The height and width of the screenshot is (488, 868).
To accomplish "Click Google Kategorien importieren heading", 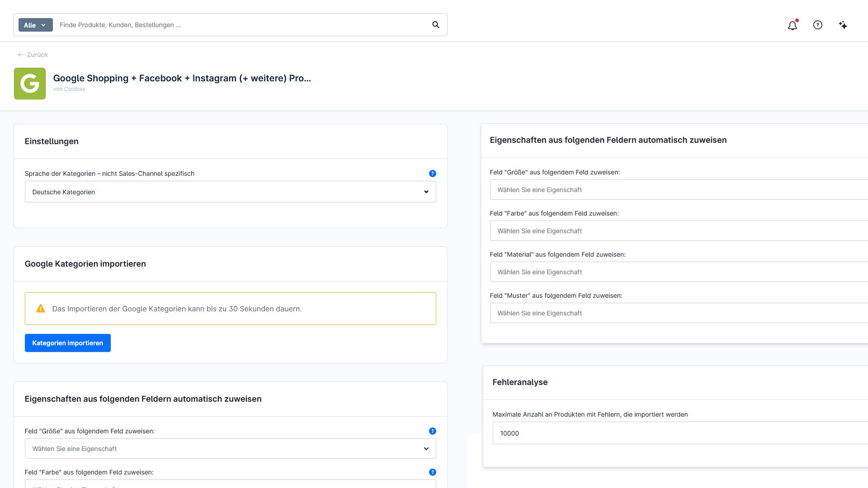I will coord(85,264).
